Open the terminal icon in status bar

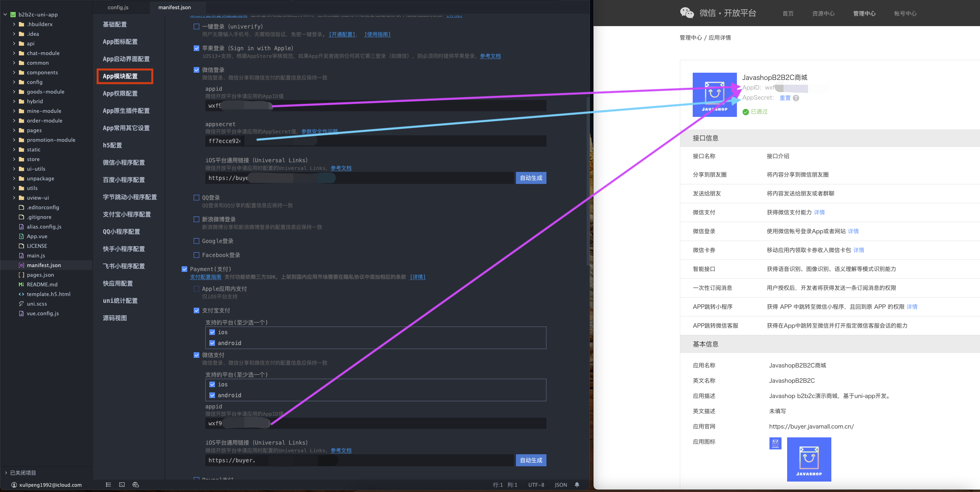(122, 485)
